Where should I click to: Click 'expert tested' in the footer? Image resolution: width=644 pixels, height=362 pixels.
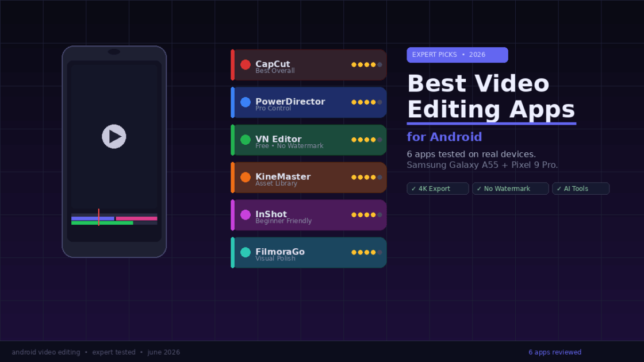[114, 352]
